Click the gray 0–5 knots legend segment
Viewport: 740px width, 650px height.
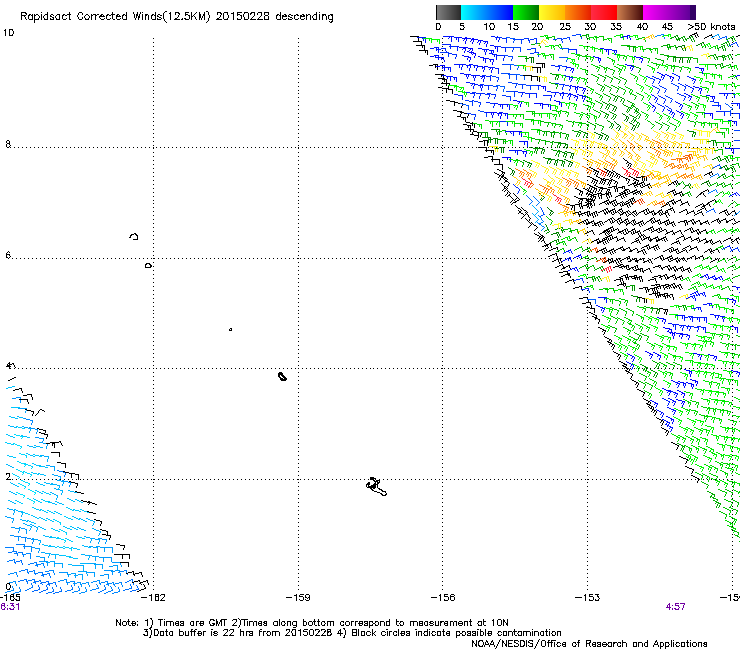click(x=448, y=12)
